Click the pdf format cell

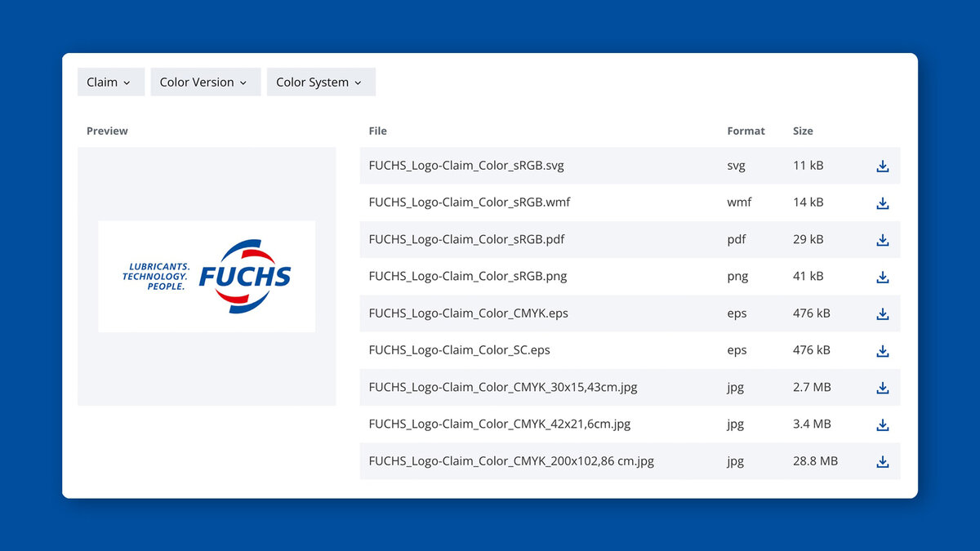click(736, 240)
